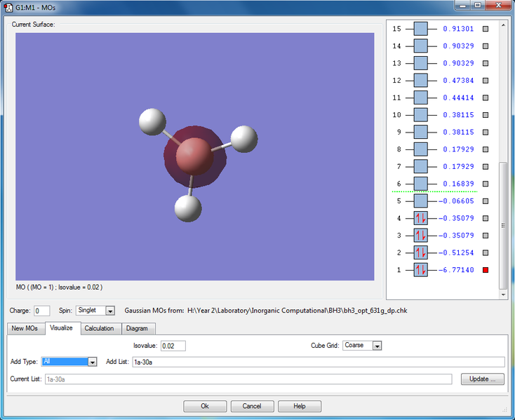Open the Diagram tab
Image resolution: width=515 pixels, height=420 pixels.
137,328
